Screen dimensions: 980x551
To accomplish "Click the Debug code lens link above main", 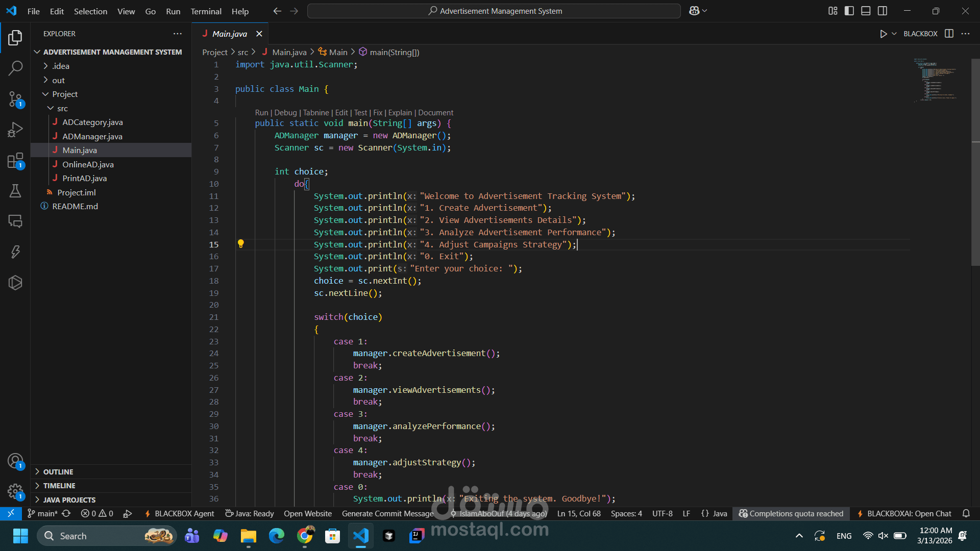I will (285, 113).
